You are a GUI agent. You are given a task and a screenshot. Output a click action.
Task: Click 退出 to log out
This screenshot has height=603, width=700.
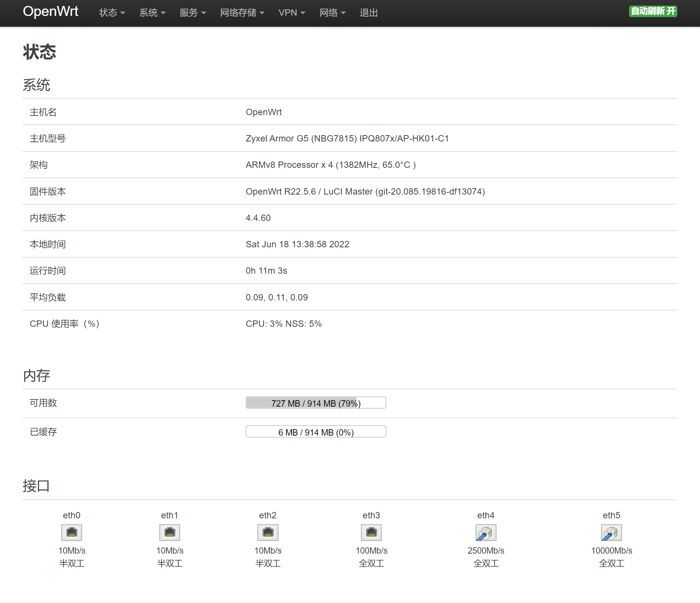tap(368, 13)
